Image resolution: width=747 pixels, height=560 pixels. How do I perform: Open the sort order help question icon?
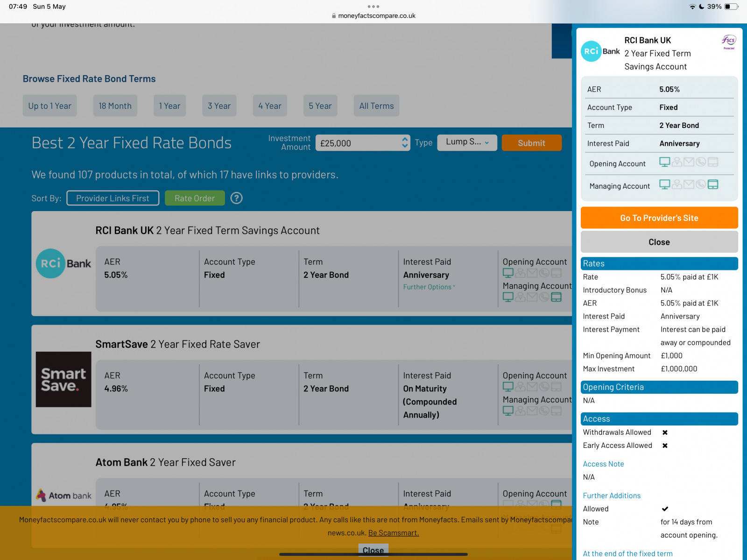(237, 198)
